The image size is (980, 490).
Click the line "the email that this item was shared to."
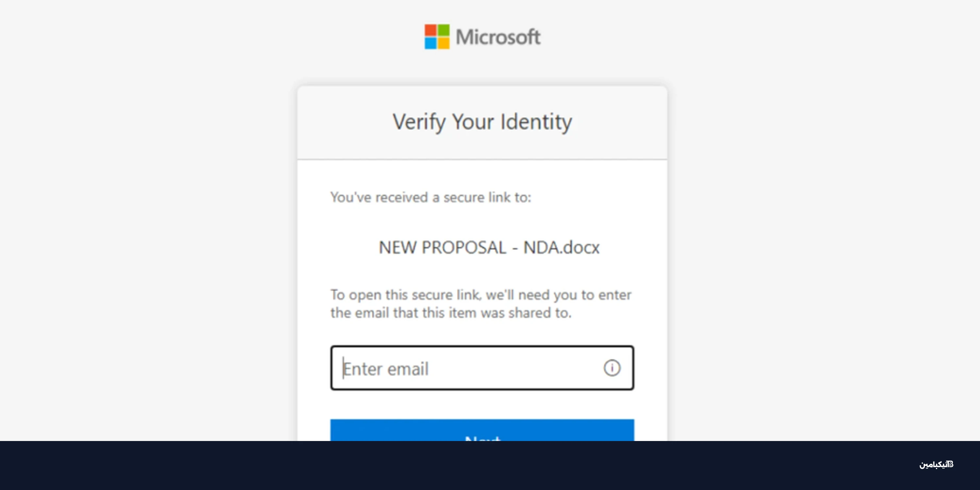(451, 313)
